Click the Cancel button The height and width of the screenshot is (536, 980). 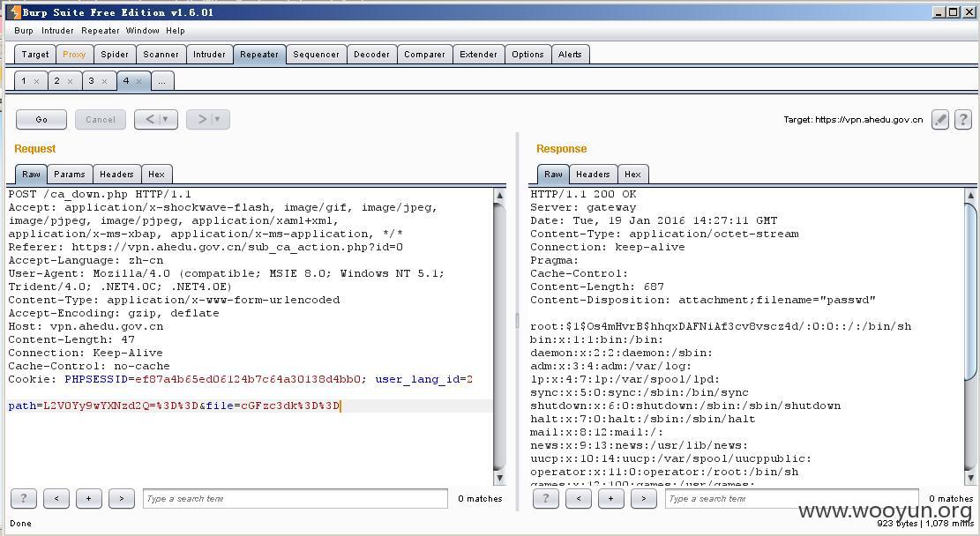click(101, 119)
